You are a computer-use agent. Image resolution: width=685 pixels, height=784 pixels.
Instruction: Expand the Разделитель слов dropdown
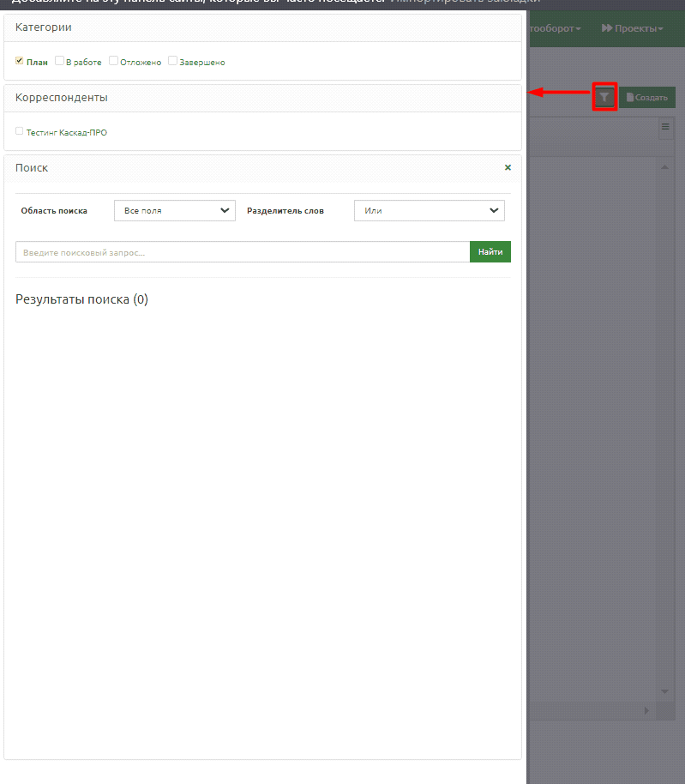click(x=429, y=210)
